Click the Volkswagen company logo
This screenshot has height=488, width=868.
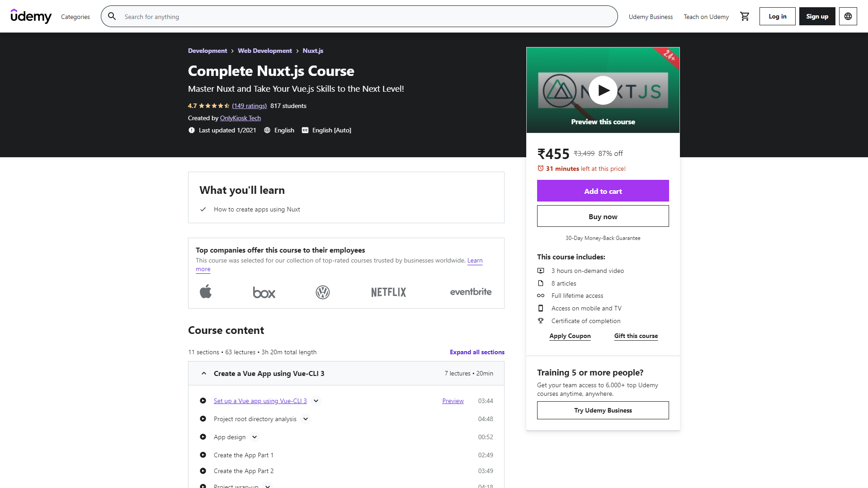click(x=323, y=292)
